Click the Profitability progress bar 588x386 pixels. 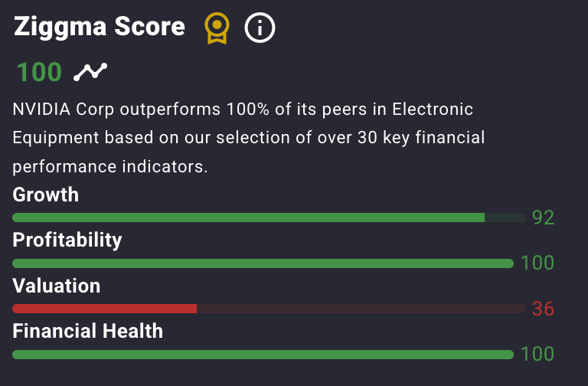click(263, 263)
